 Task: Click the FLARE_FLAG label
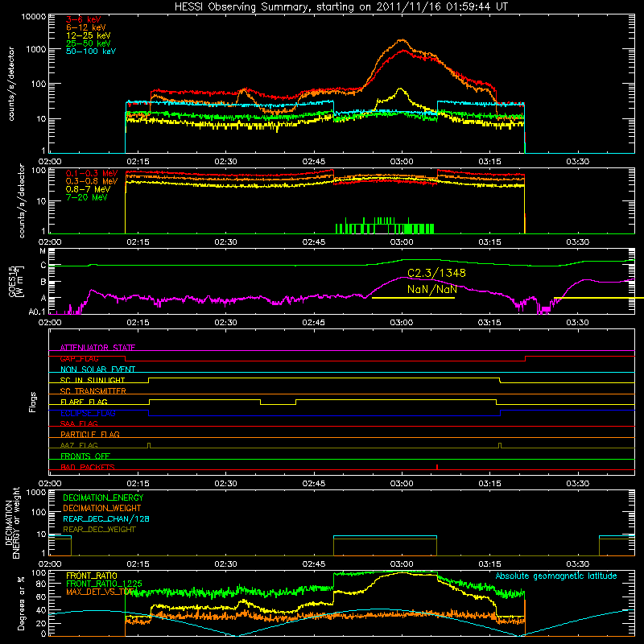click(x=84, y=402)
